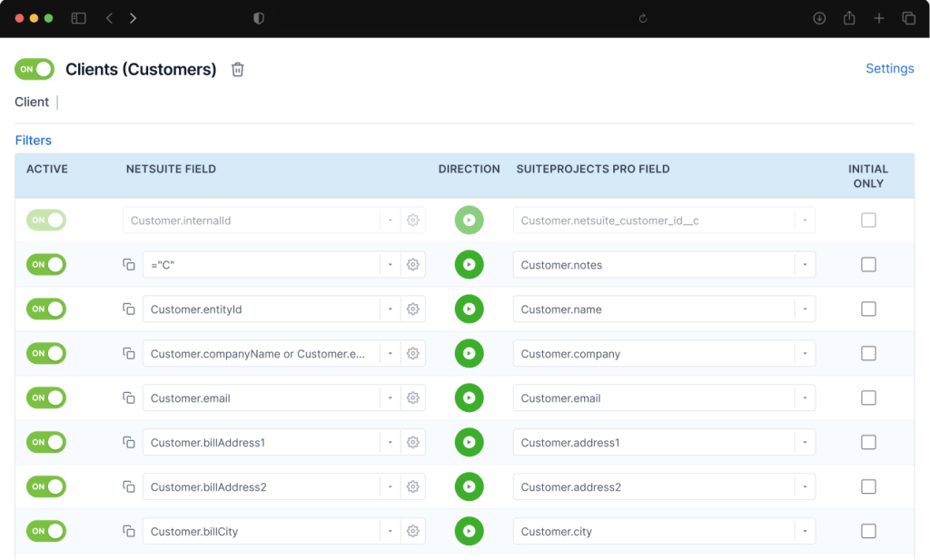Open gear settings for Customer.billCity row
The height and width of the screenshot is (560, 930).
[x=413, y=532]
